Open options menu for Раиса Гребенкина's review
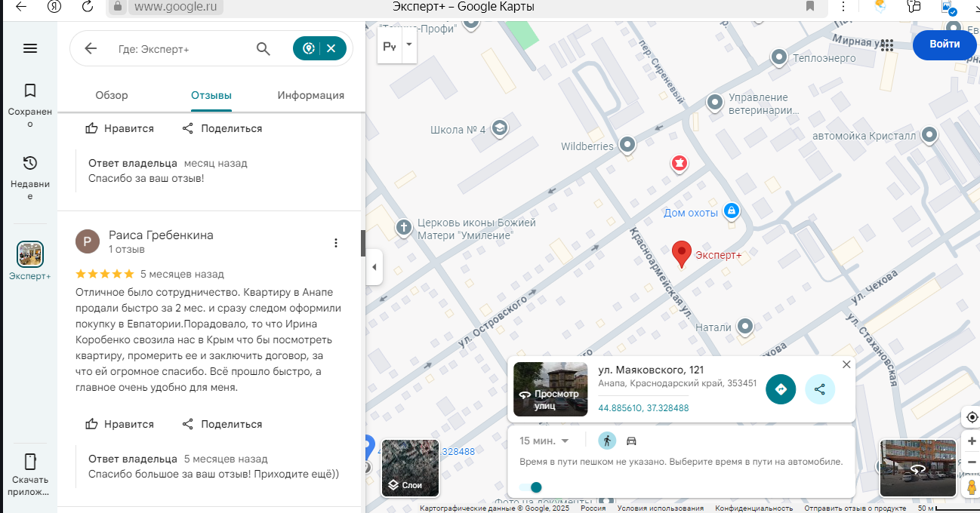 336,243
